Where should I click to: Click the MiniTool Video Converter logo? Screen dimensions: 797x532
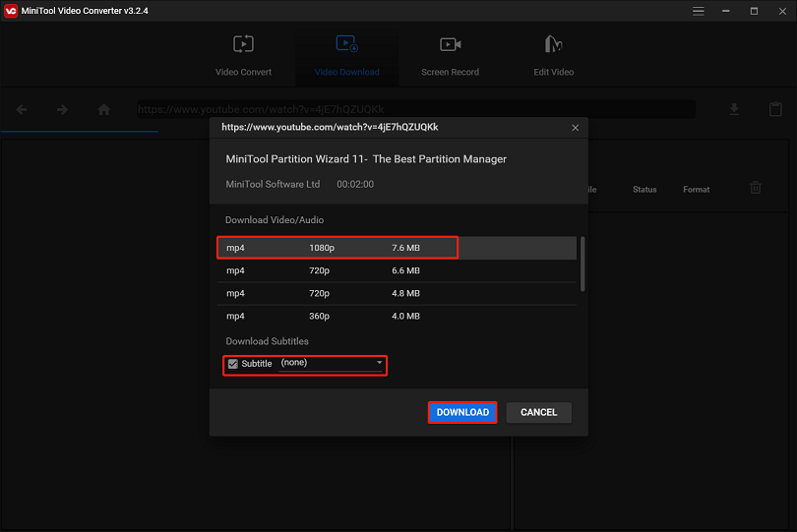(x=10, y=11)
